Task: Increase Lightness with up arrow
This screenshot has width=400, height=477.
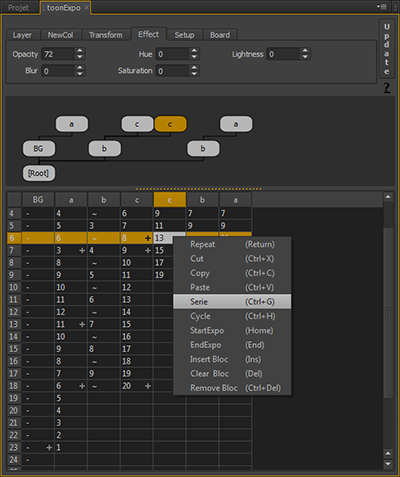Action: click(x=305, y=51)
